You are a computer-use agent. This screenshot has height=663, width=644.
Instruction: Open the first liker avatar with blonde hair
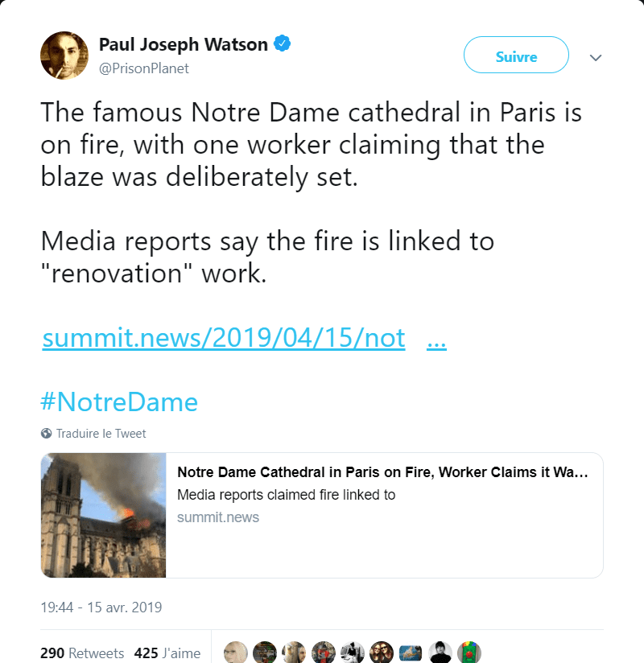coord(235,652)
